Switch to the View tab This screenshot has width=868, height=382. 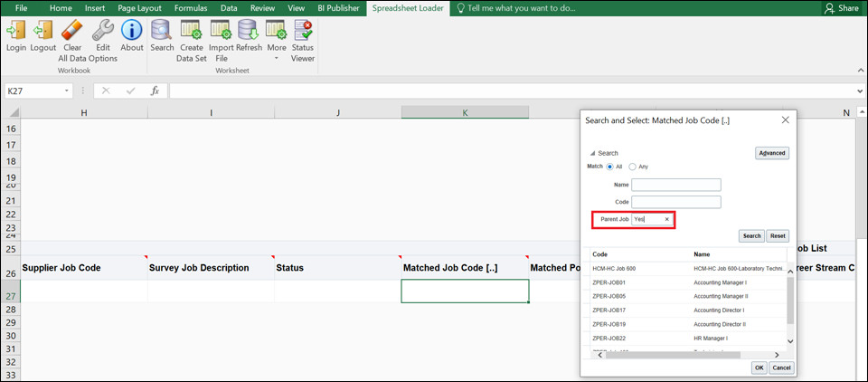[297, 8]
